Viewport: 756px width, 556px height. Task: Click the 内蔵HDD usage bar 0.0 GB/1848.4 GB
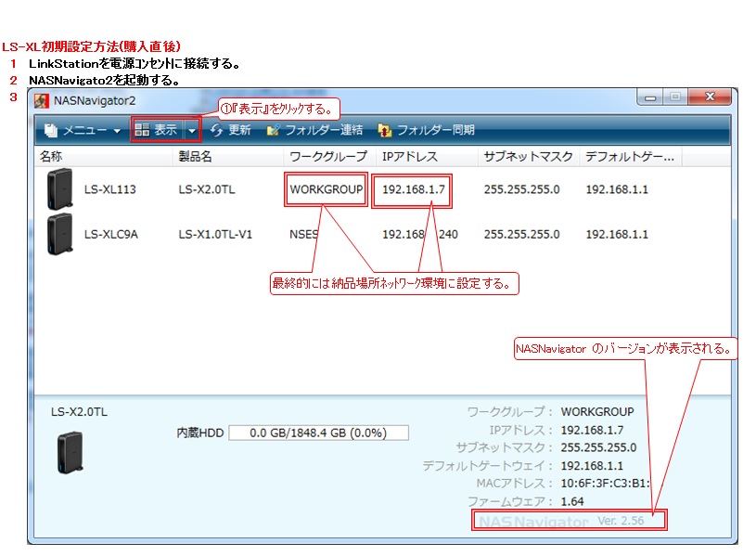coord(318,433)
